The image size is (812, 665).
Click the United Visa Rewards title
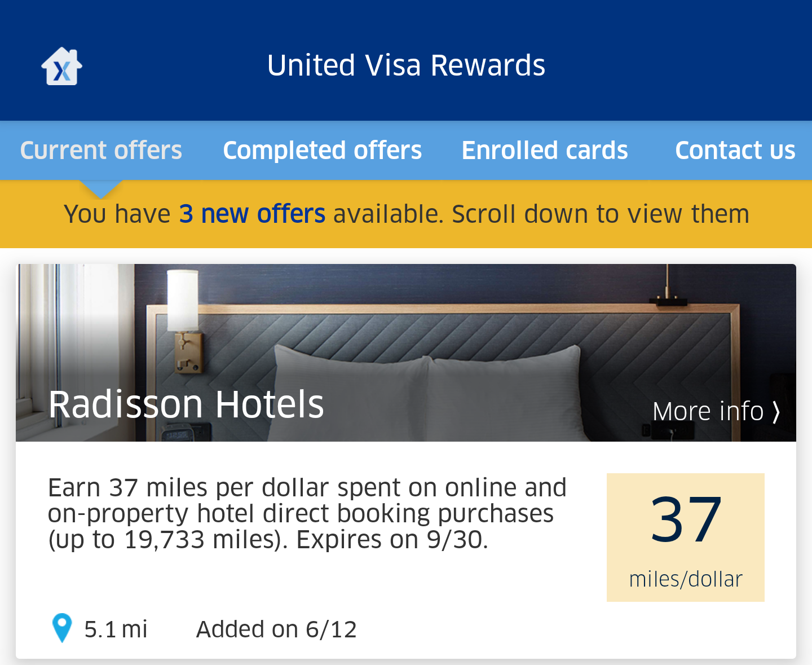click(406, 65)
